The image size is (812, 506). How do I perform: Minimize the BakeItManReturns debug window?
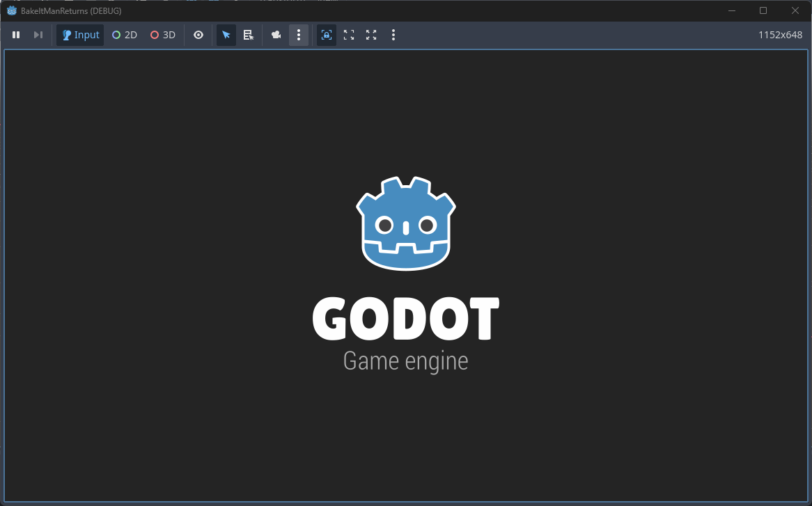click(732, 10)
